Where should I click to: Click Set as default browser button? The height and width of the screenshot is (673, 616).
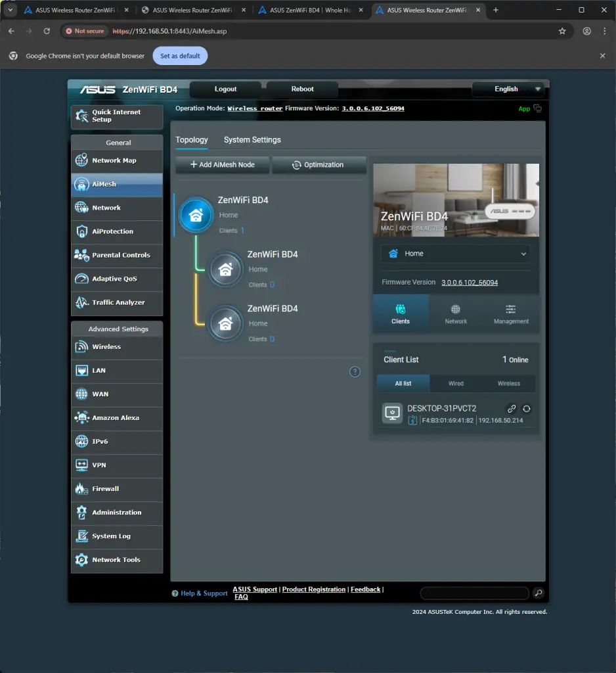[x=180, y=56]
